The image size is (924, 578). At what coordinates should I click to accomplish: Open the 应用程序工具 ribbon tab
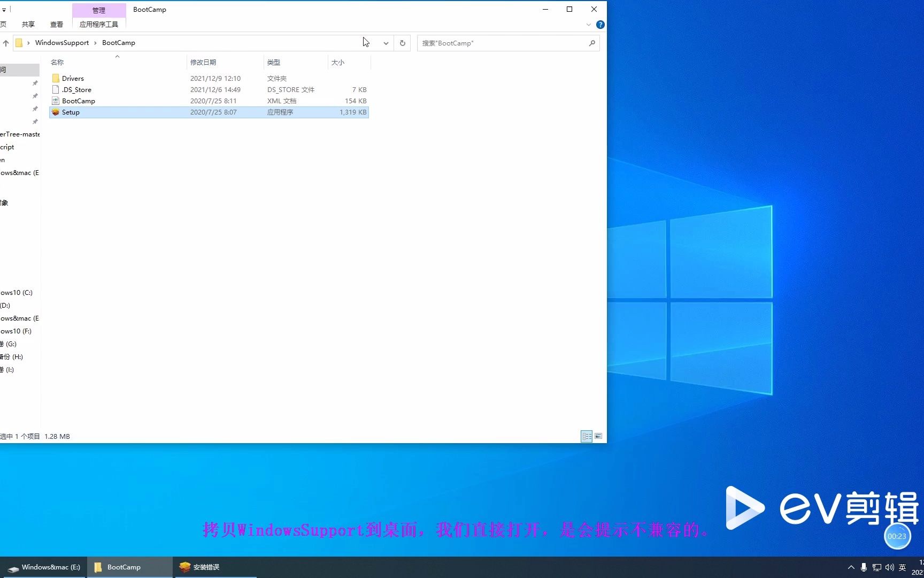99,25
